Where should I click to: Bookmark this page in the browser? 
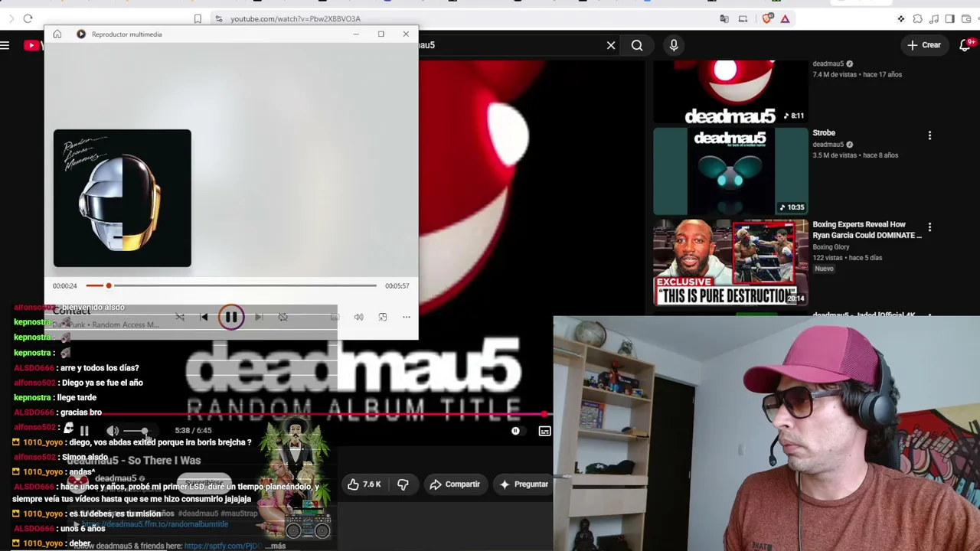click(x=198, y=18)
